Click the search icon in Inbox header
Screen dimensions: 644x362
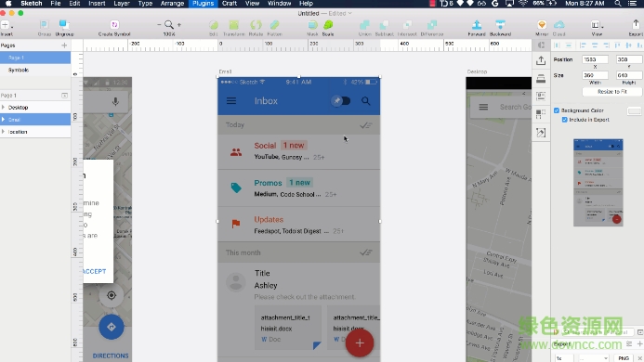point(365,101)
